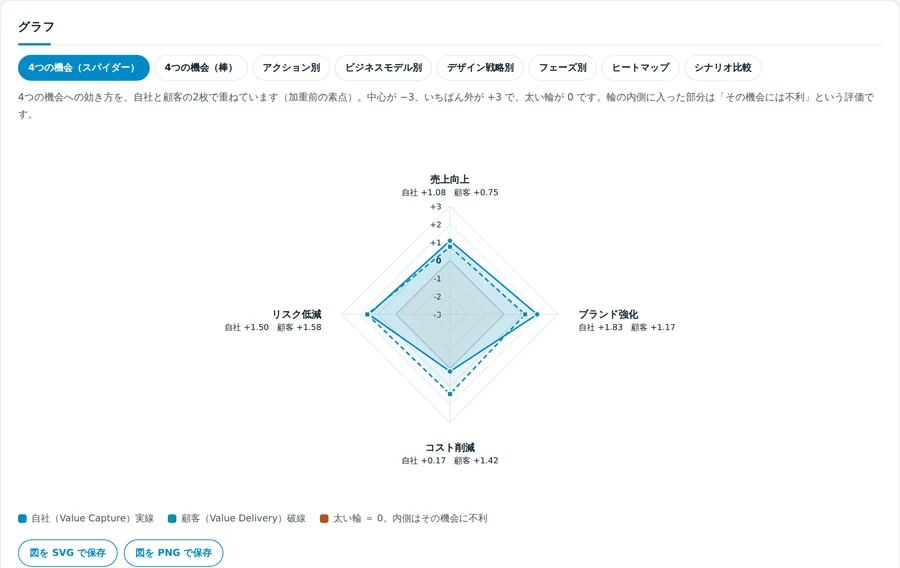
Task: Click 図を SVG で保存 button
Action: [x=68, y=553]
